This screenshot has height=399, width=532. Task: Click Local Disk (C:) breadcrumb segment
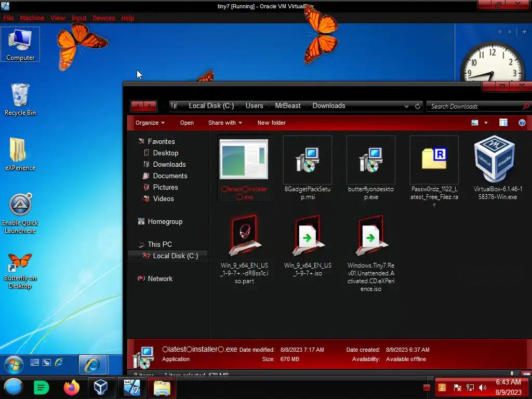[211, 106]
